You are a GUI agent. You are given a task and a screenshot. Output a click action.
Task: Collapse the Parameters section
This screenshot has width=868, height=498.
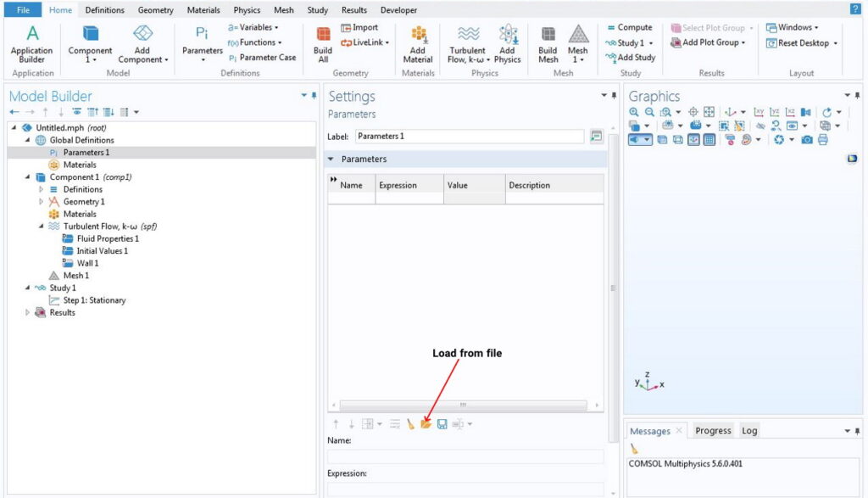331,159
